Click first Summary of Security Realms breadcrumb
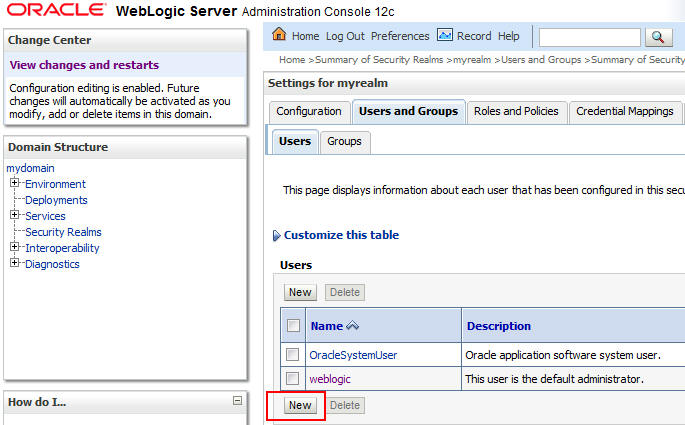 coord(379,60)
